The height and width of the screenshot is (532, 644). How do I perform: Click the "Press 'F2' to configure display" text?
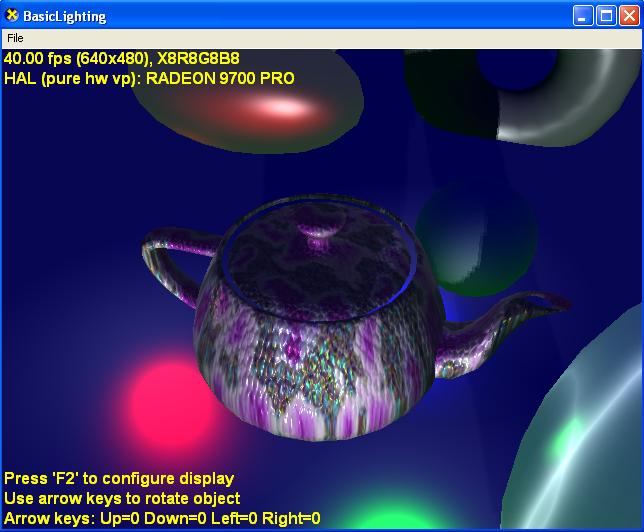119,479
